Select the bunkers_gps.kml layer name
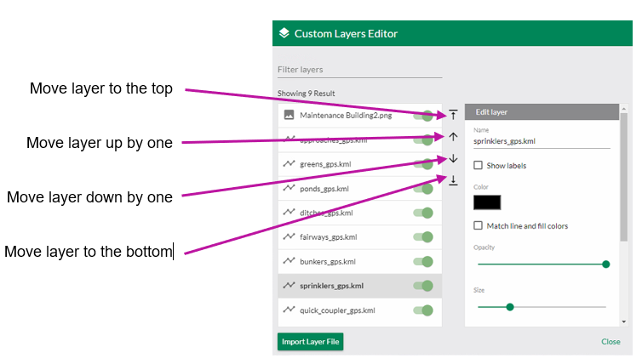 328,261
